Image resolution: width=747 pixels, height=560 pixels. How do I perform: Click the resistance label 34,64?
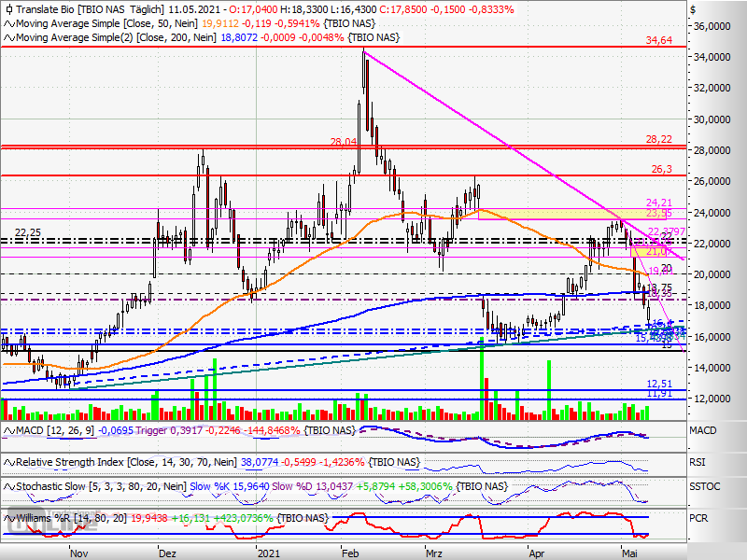click(x=659, y=40)
